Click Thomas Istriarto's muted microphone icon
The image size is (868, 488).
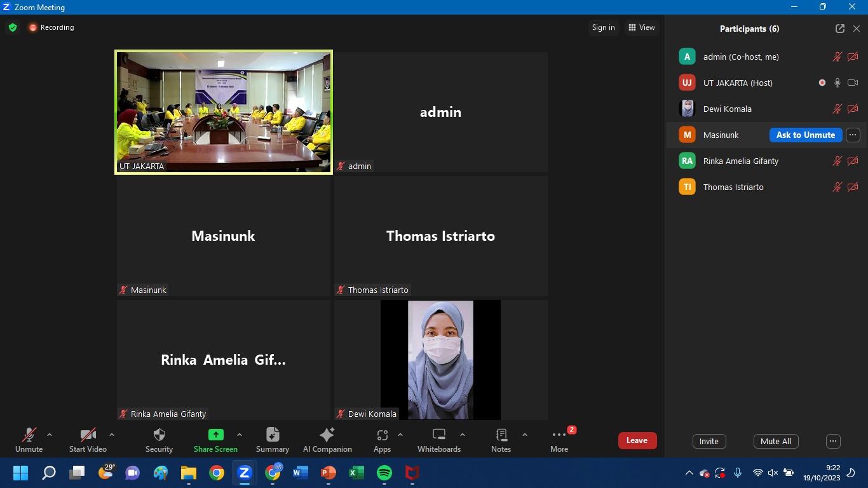coord(837,187)
